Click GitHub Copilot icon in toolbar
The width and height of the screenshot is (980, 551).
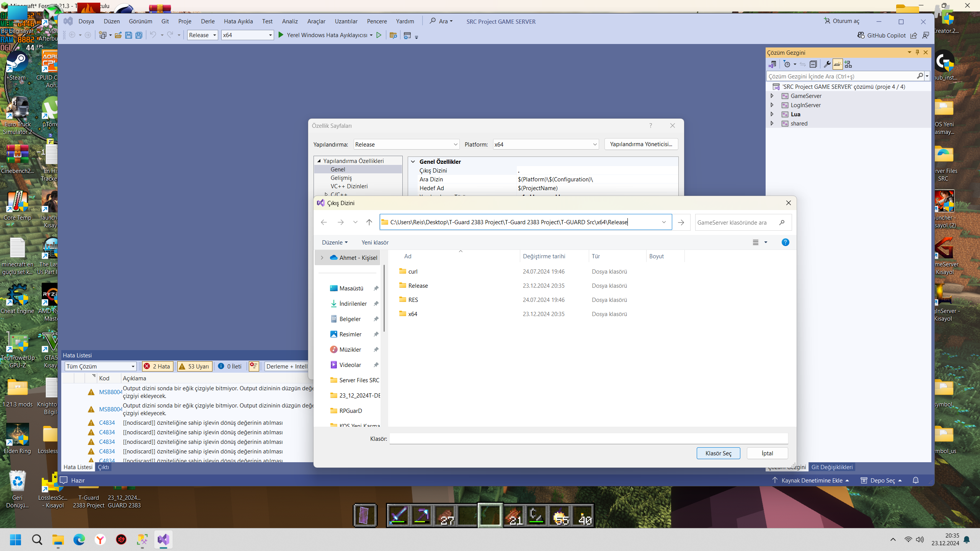tap(861, 35)
